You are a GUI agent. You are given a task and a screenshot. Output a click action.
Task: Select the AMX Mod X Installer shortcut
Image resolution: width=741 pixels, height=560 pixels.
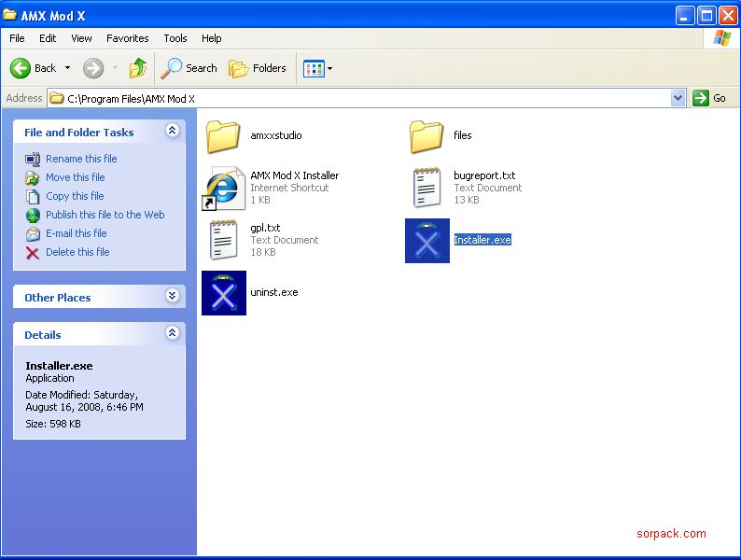coord(224,189)
